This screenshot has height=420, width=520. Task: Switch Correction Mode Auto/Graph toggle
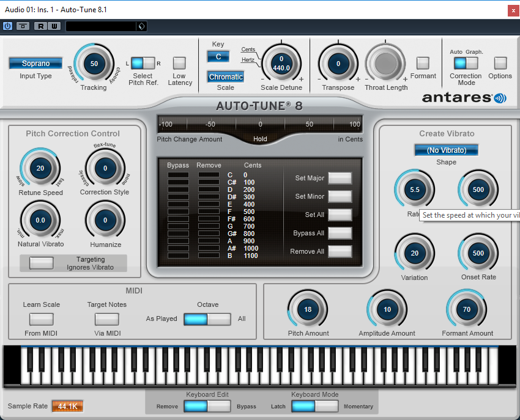click(466, 63)
